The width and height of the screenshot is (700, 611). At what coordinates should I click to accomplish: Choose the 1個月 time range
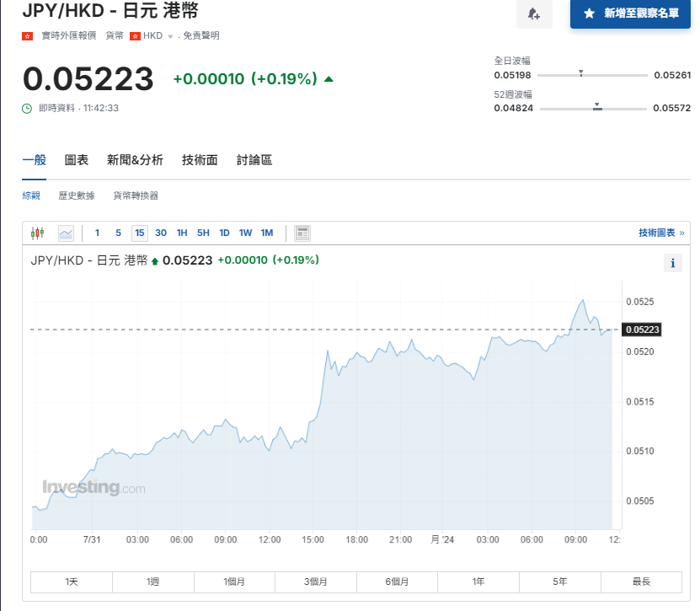tap(234, 582)
